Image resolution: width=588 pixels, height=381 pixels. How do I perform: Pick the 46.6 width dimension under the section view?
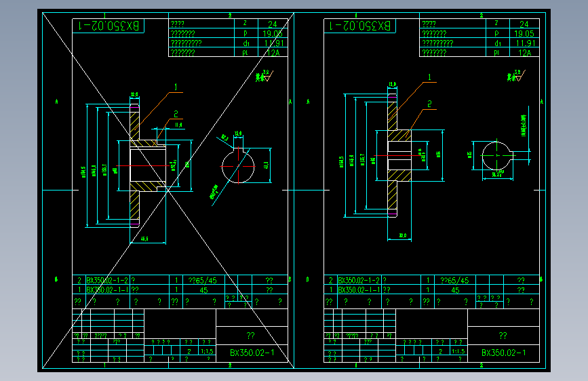[144, 239]
